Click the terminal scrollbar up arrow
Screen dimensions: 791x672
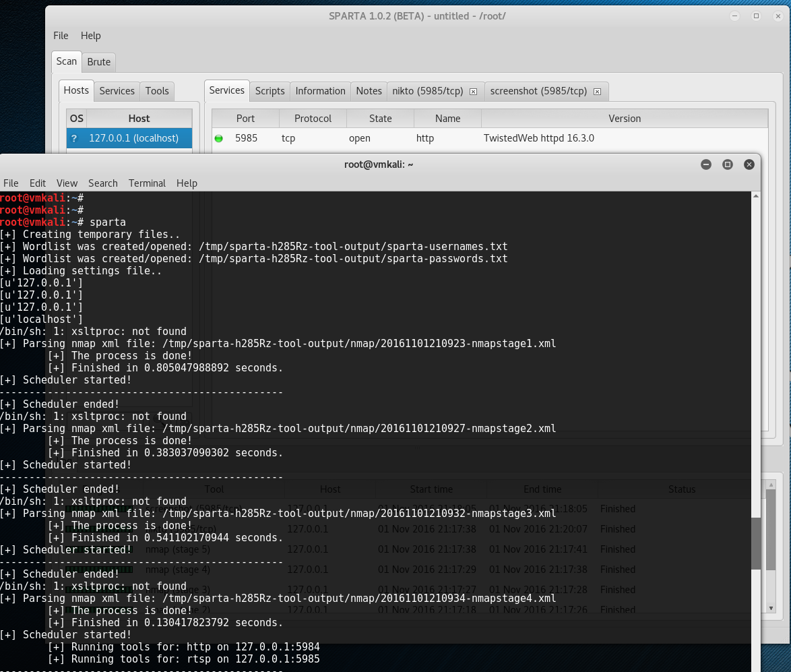(x=754, y=196)
